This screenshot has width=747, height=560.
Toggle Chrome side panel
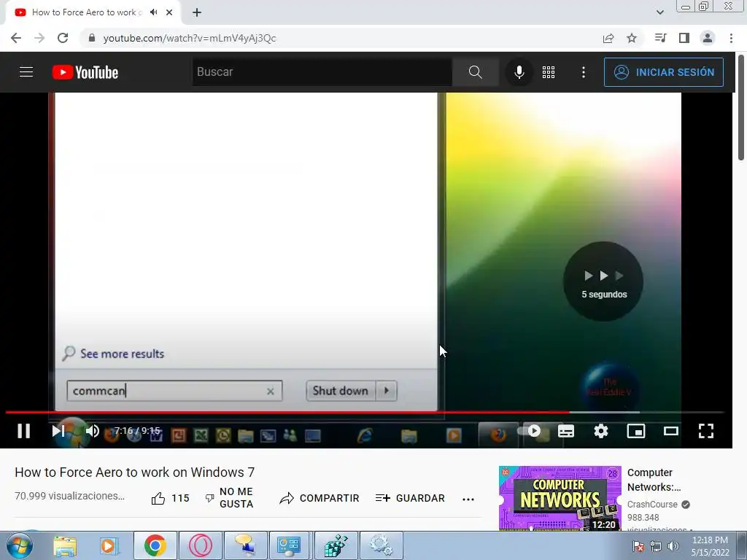[684, 38]
